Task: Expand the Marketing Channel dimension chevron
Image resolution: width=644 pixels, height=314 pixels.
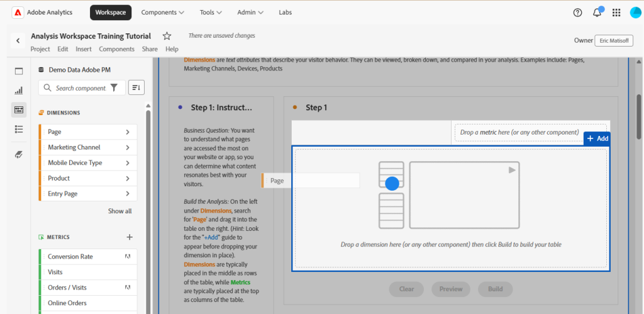Action: [127, 147]
